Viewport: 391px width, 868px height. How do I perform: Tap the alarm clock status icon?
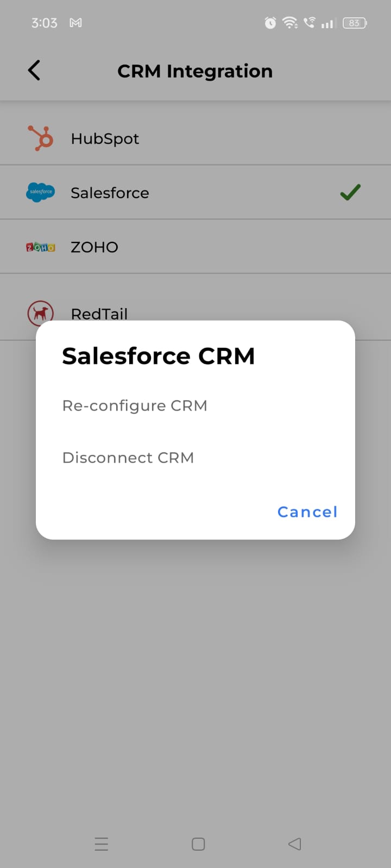[x=270, y=23]
